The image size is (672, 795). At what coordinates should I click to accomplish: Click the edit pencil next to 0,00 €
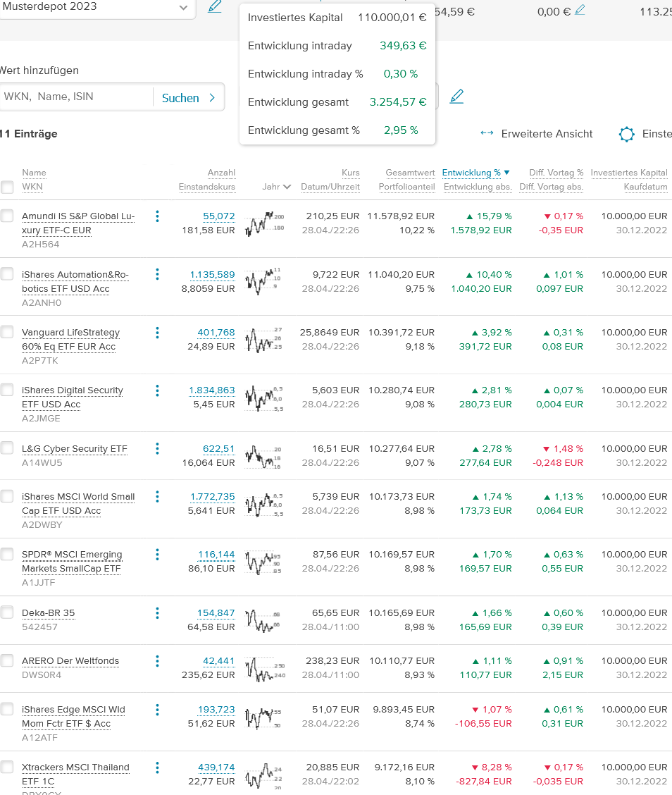point(580,10)
